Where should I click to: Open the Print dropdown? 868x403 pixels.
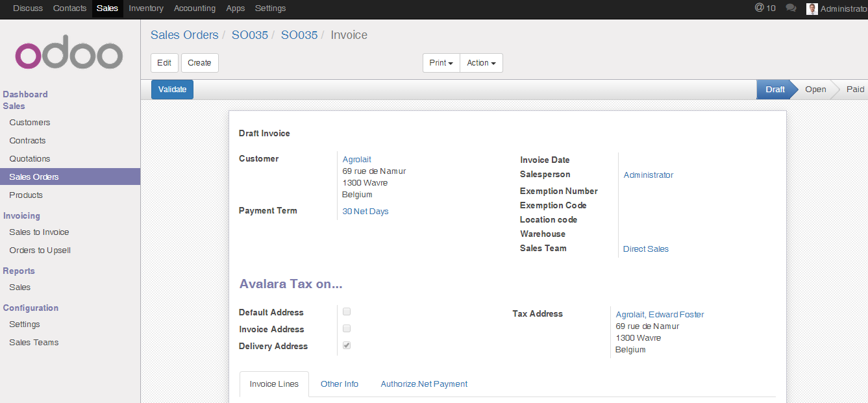[x=441, y=63]
